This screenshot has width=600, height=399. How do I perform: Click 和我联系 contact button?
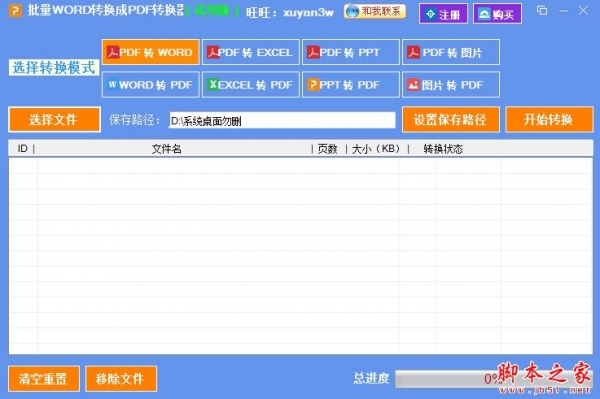pos(375,11)
